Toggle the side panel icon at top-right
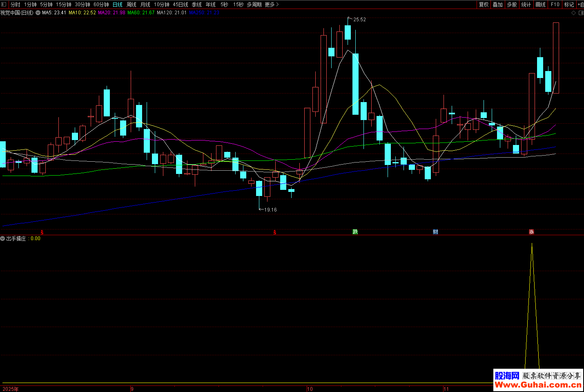 pos(581,13)
